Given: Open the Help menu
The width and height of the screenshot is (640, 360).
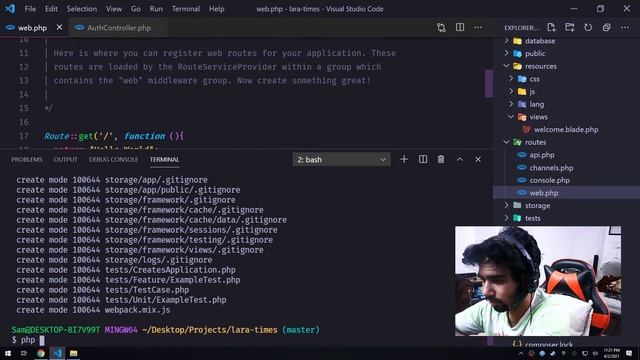Looking at the screenshot, I should [x=217, y=9].
